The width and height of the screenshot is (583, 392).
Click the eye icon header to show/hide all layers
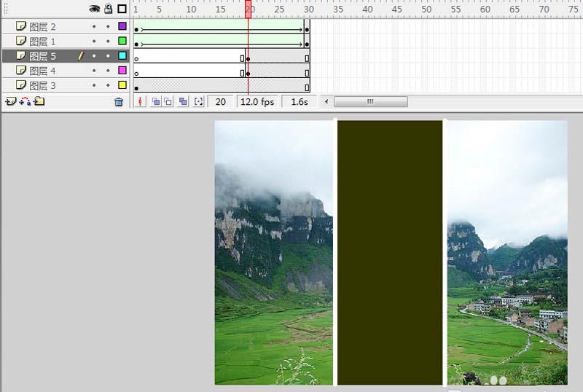point(95,9)
